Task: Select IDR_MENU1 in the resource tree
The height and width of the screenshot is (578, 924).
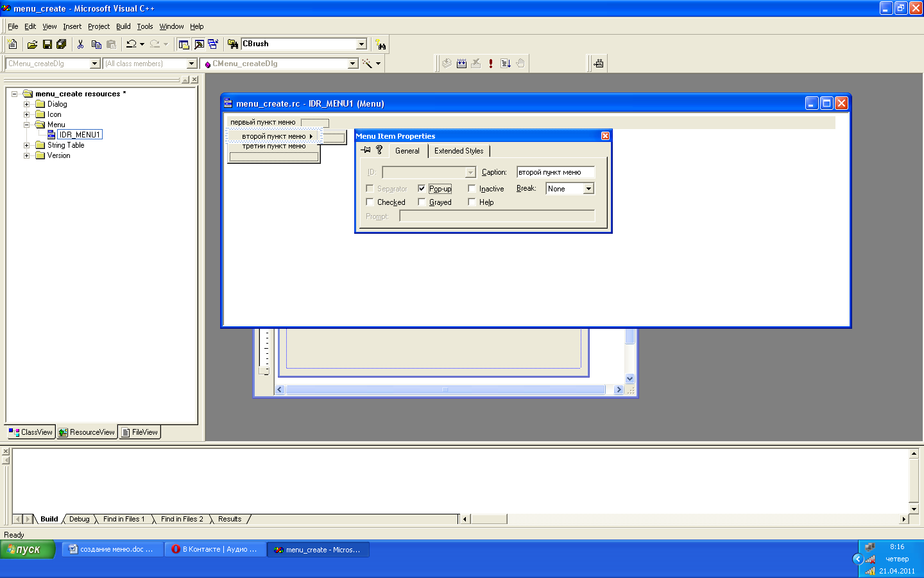Action: coord(80,135)
